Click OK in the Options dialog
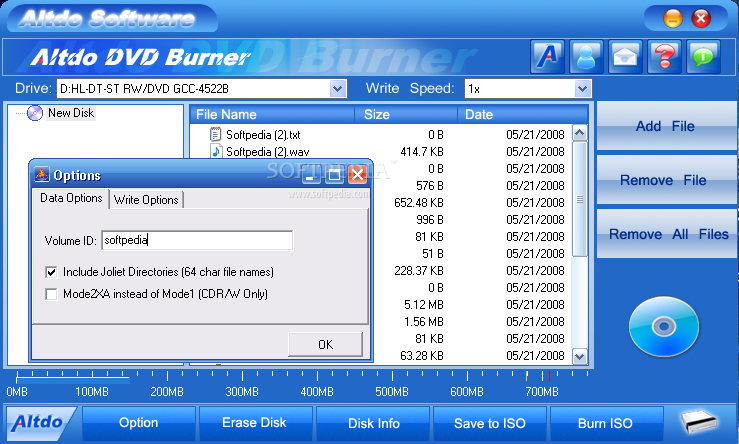Screen dimensions: 739x444 pos(326,345)
